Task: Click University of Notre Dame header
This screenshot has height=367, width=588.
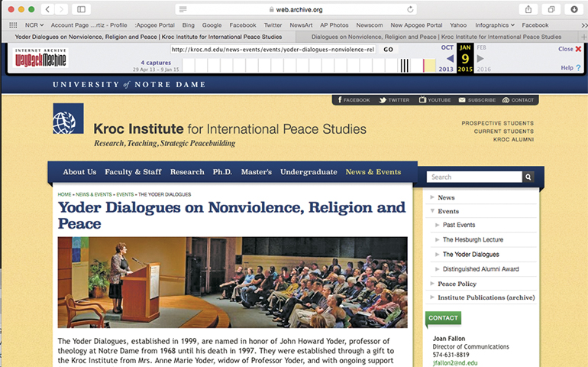Action: [129, 85]
